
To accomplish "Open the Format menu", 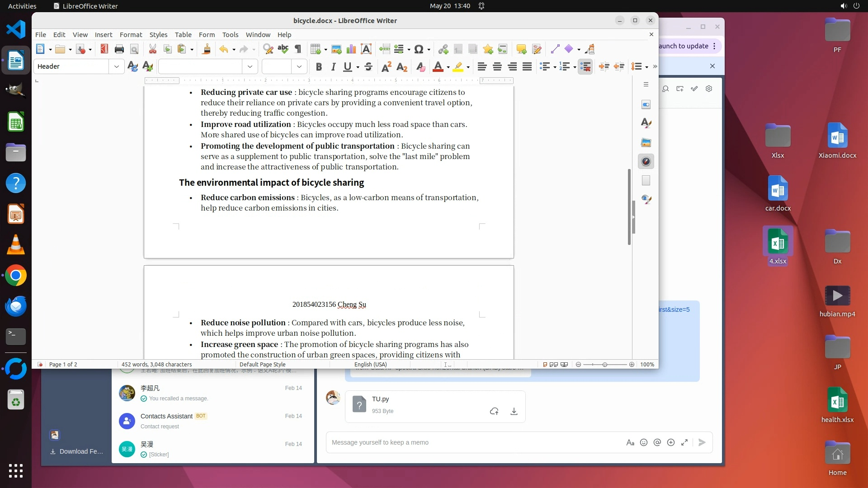I will 131,35.
